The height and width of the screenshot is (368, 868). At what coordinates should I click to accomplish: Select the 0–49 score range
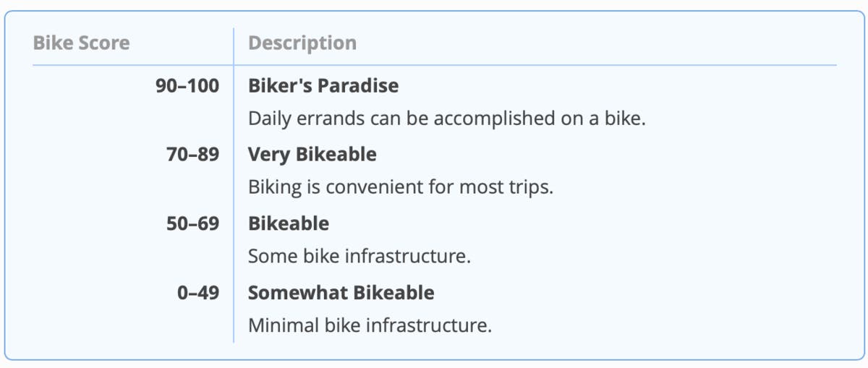pos(197,293)
